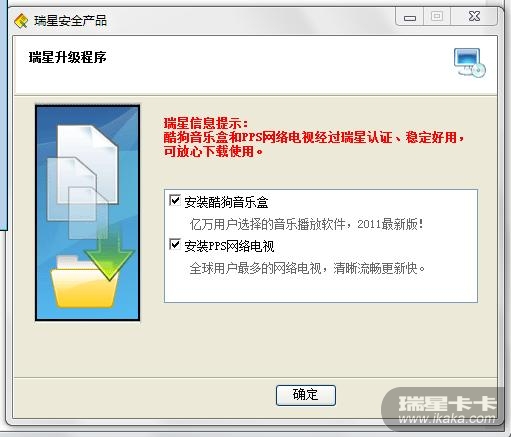The width and height of the screenshot is (511, 437).
Task: Click the red 瑞星信息提示 notice text
Action: point(313,137)
